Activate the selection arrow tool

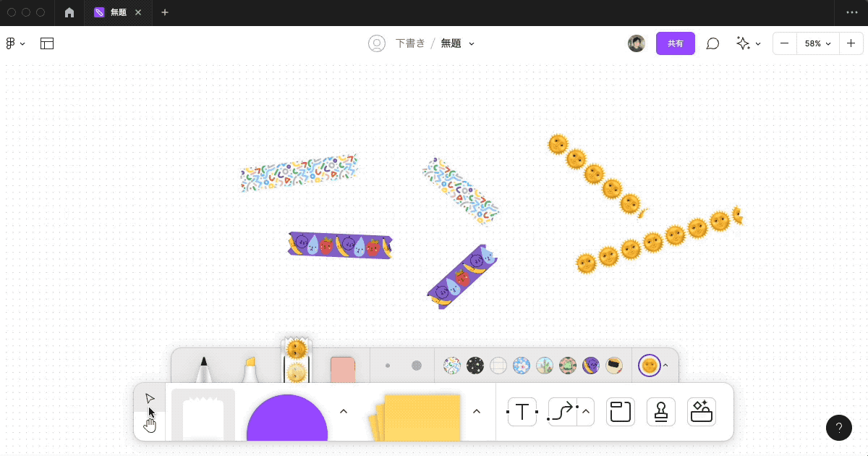(150, 397)
